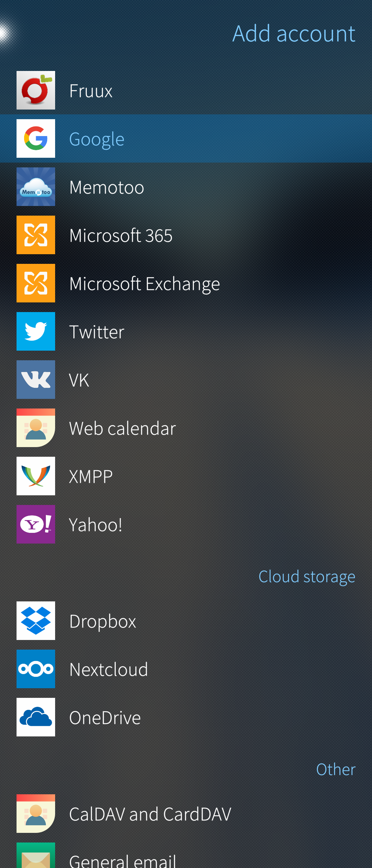Tap the XMPP logo icon
Image resolution: width=372 pixels, height=868 pixels.
[36, 476]
